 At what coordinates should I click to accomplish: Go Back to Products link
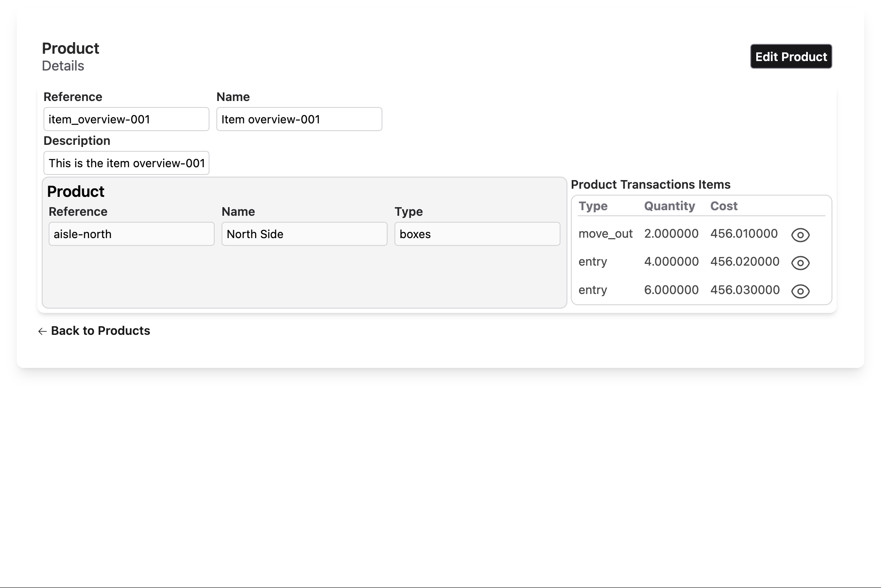tap(100, 331)
